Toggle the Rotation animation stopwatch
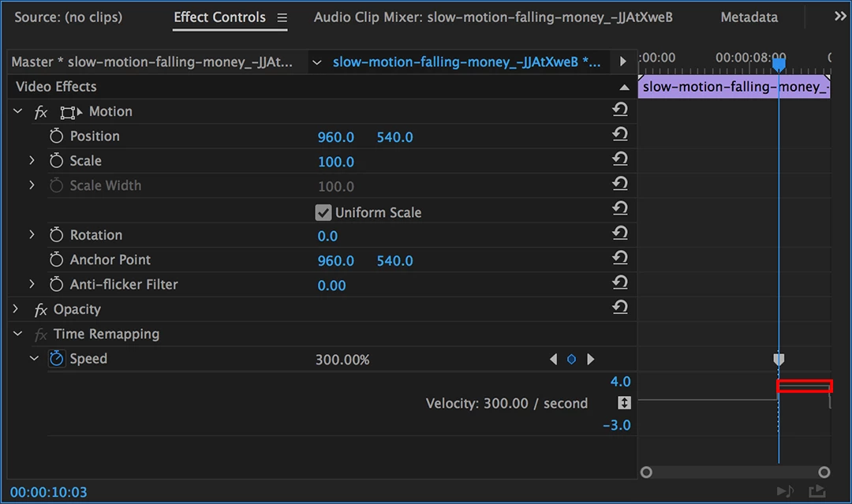The image size is (852, 504). coord(57,234)
